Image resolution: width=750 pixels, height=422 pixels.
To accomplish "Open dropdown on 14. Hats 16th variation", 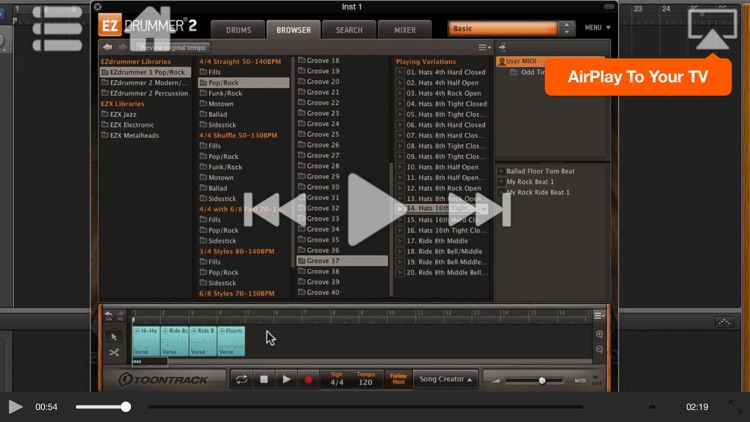I will coord(484,209).
